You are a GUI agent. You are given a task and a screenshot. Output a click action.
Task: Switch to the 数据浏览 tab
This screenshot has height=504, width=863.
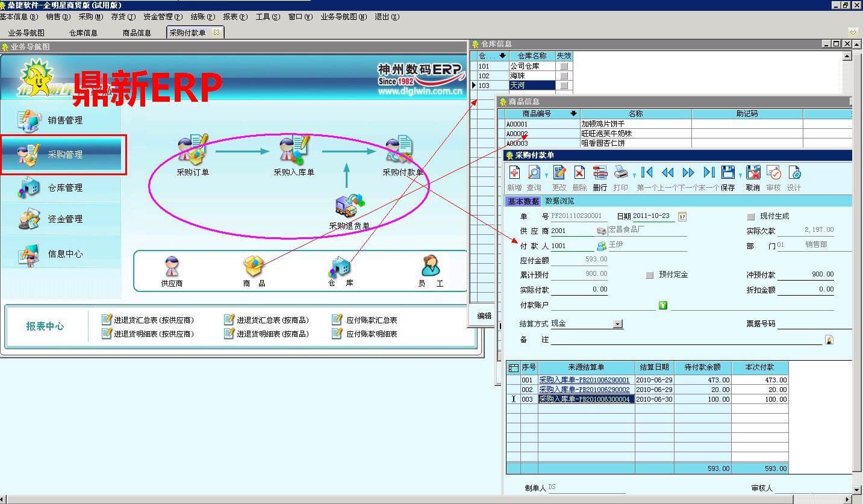tap(559, 201)
